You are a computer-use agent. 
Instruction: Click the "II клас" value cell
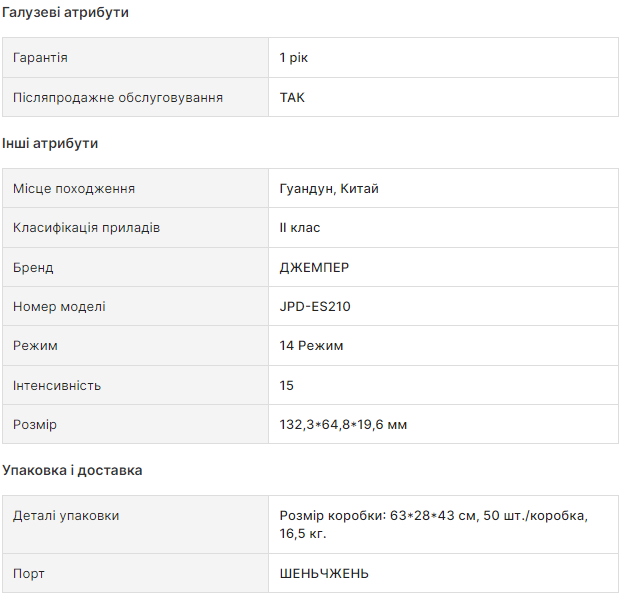(x=300, y=228)
